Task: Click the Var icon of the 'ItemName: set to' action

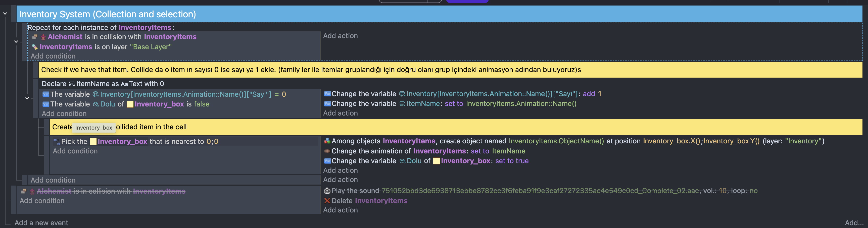Action: coord(327,104)
